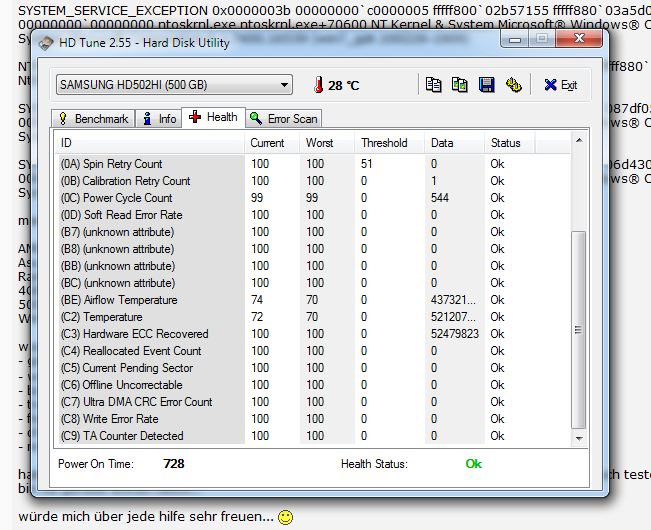Open the Error Scan tab
This screenshot has height=530, width=651.
click(x=284, y=119)
